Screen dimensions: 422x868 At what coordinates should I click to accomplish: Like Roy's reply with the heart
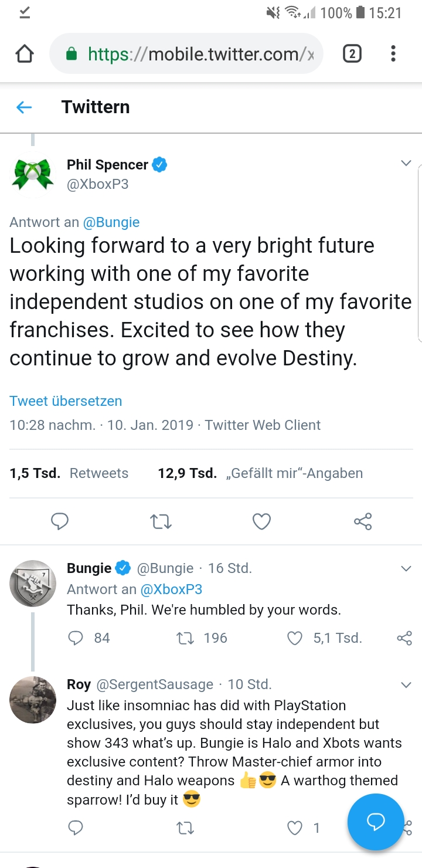coord(295,828)
